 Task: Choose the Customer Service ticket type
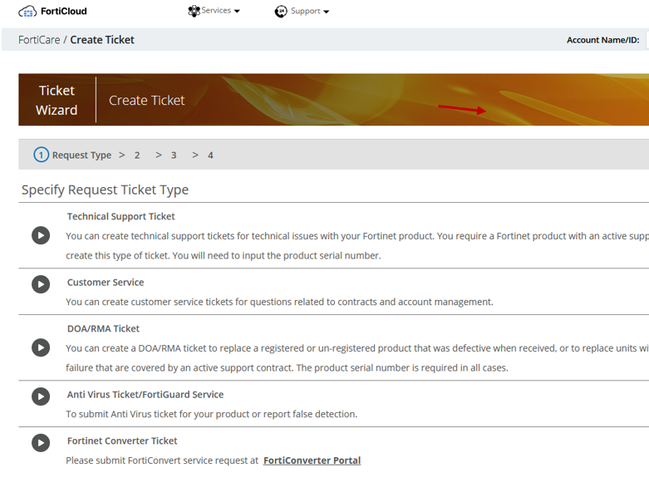(105, 282)
